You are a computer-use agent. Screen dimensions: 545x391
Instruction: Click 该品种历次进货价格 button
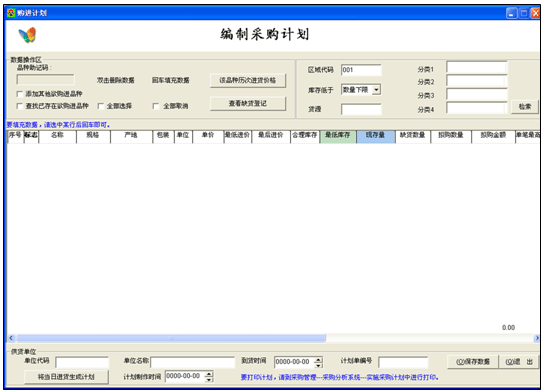coord(248,80)
